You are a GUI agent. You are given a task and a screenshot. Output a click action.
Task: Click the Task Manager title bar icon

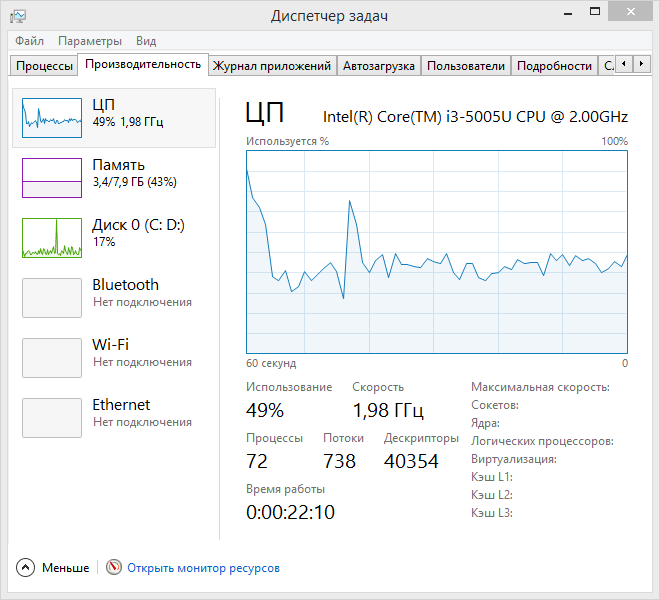19,16
